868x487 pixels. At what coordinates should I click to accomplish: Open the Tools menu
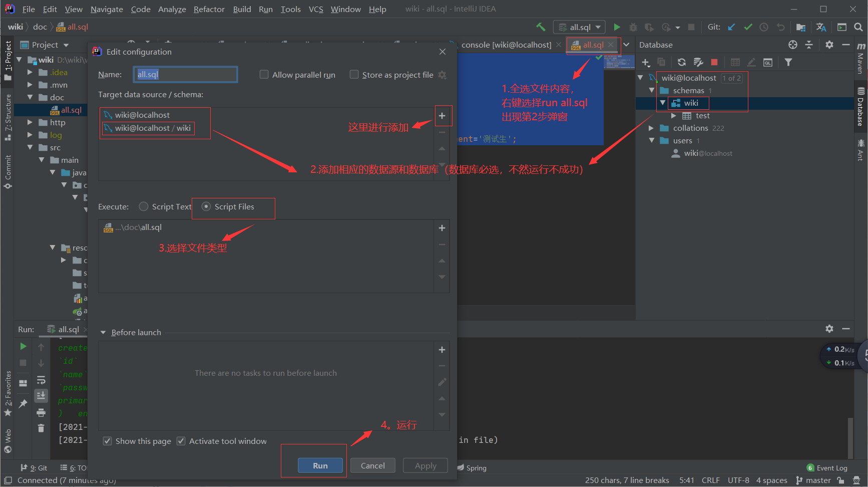[x=291, y=9]
